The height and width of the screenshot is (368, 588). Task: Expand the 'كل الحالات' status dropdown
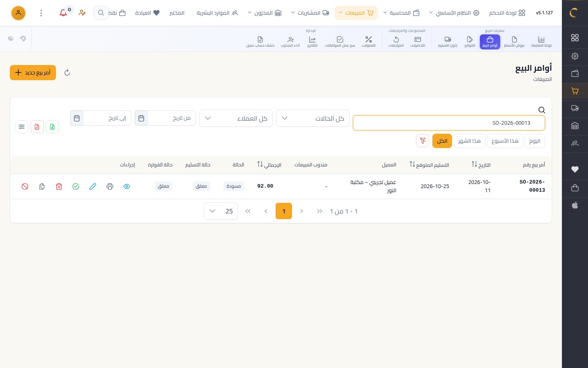(x=313, y=118)
